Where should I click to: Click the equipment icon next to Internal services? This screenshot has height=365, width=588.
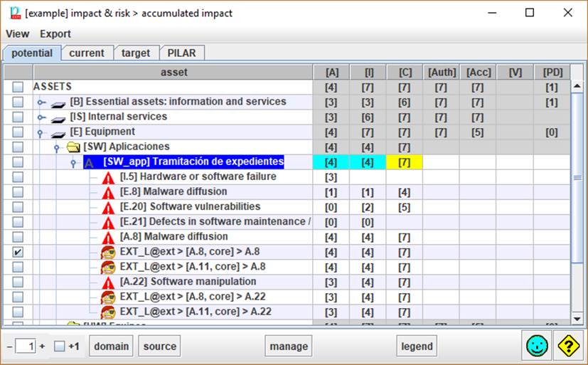[x=58, y=117]
